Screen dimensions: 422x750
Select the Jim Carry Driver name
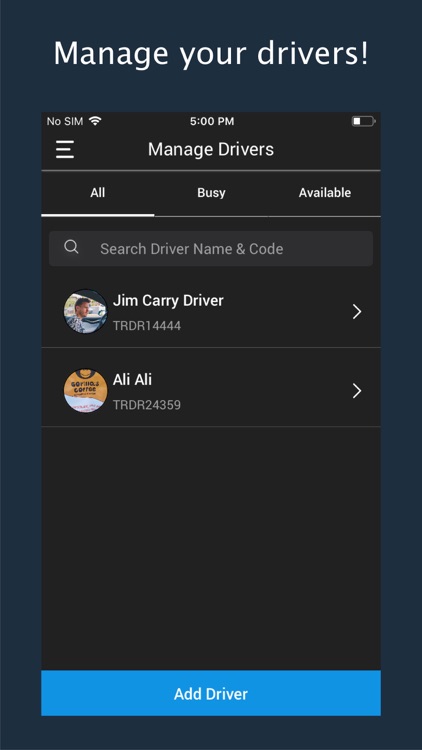[x=168, y=301]
